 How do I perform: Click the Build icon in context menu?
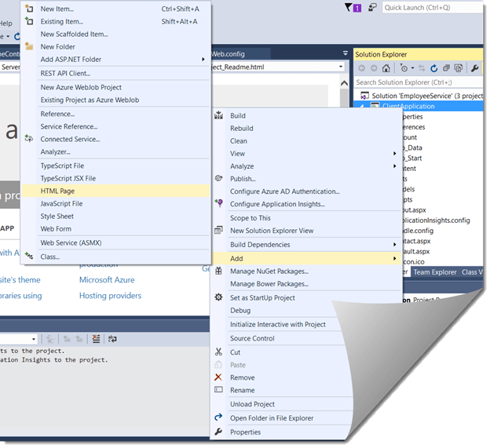(219, 115)
